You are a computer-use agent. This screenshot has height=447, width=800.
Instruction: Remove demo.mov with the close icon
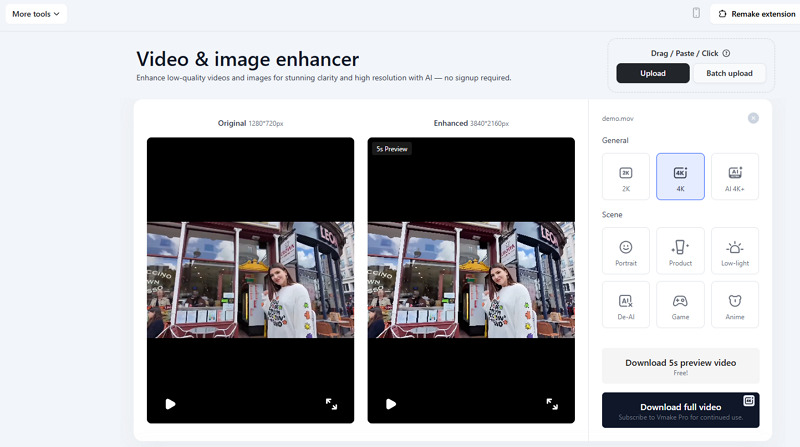point(753,118)
